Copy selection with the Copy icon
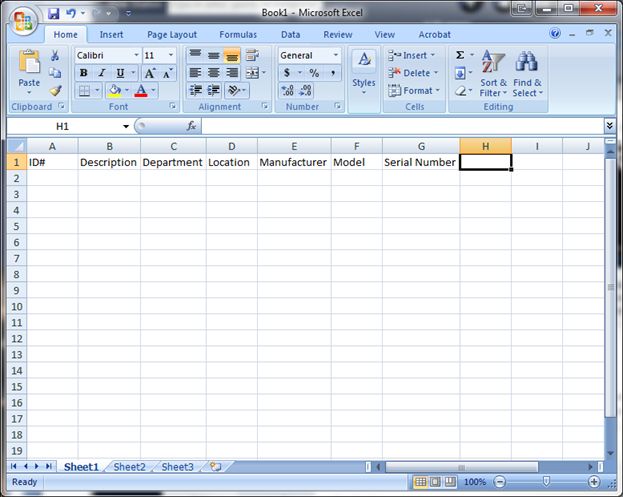This screenshot has height=497, width=623. click(x=55, y=73)
